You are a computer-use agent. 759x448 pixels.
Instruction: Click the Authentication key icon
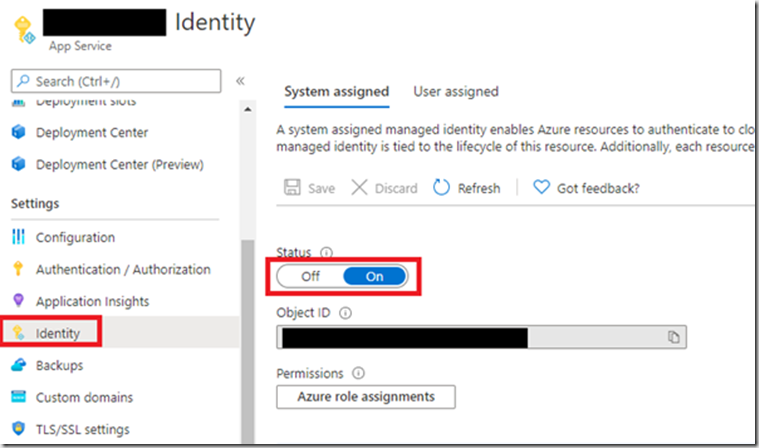tap(18, 269)
